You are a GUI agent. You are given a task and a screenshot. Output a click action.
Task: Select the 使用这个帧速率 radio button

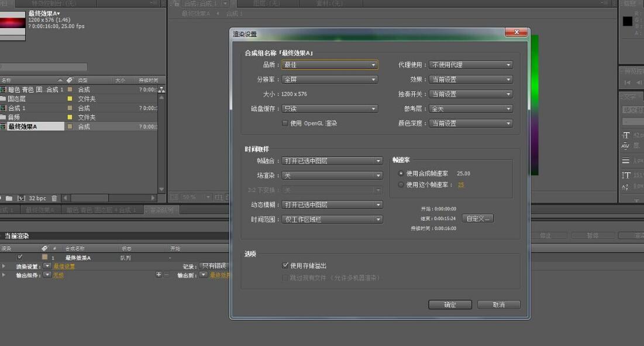click(x=401, y=185)
